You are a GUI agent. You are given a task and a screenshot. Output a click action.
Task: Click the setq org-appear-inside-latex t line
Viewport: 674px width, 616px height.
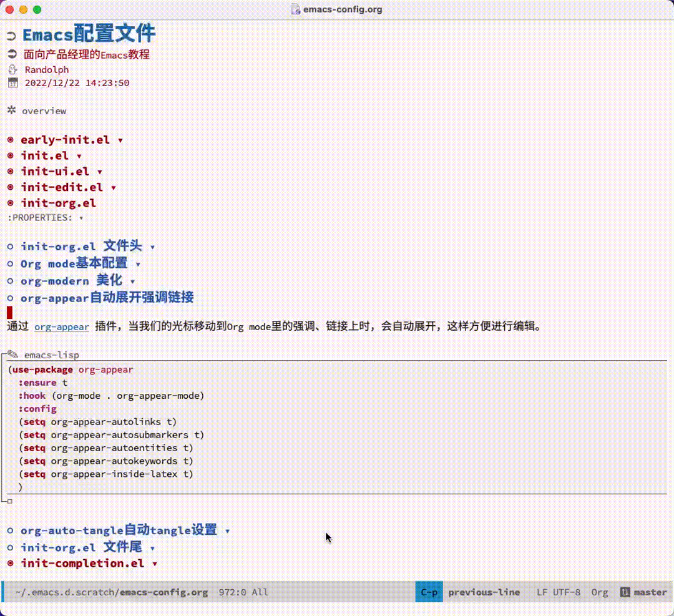coord(105,474)
